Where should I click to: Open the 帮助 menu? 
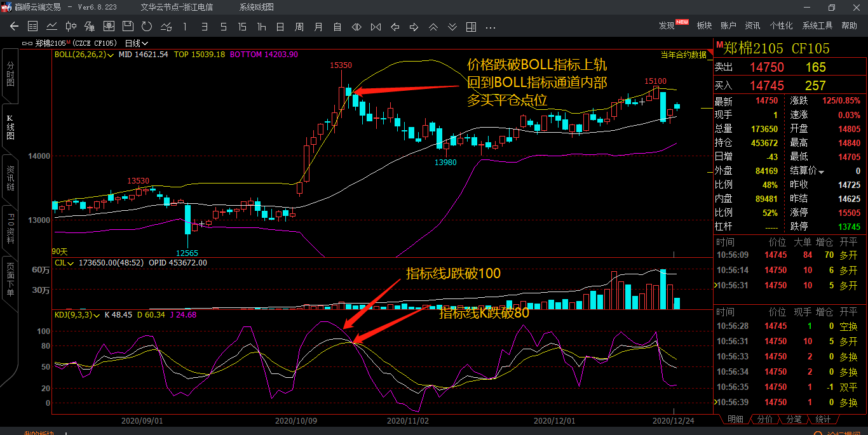849,25
